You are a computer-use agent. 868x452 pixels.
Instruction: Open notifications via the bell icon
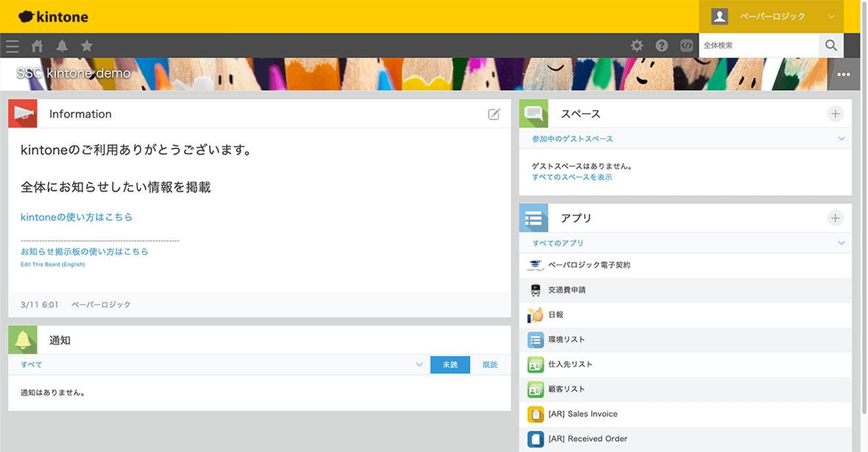pos(62,45)
